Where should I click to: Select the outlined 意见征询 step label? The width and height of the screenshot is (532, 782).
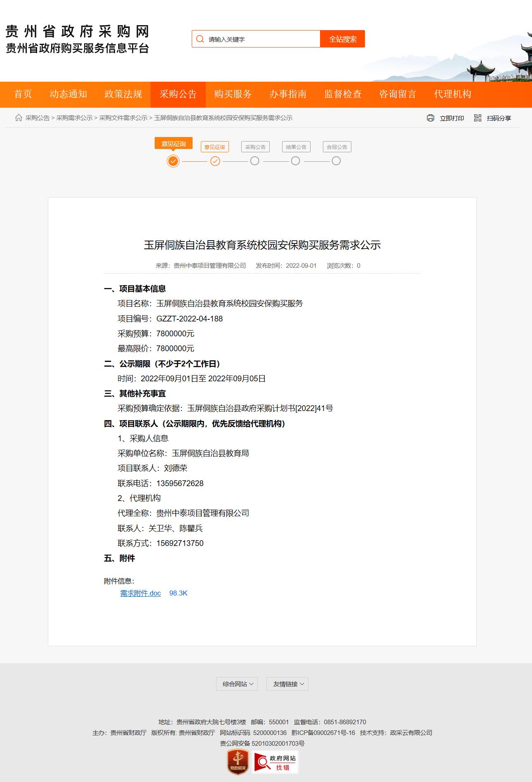click(x=215, y=147)
